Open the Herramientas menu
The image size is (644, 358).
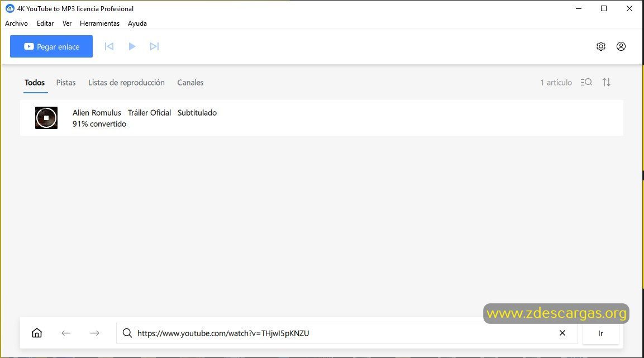click(x=100, y=23)
